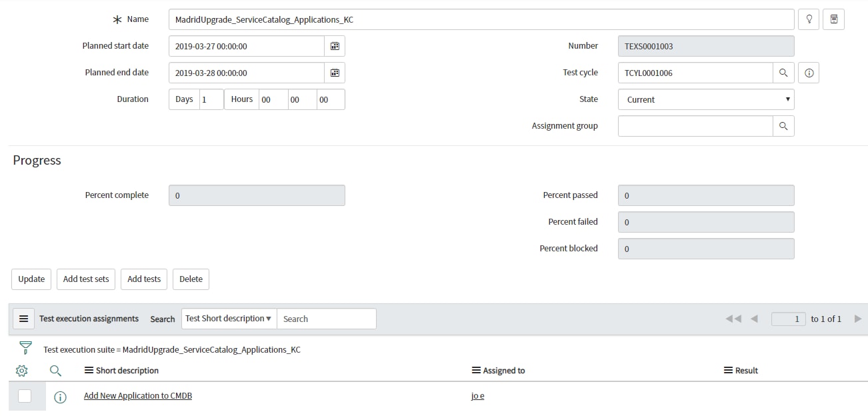Personalize list columns via gear icon
Viewport: 868px width, 420px height.
tap(22, 371)
